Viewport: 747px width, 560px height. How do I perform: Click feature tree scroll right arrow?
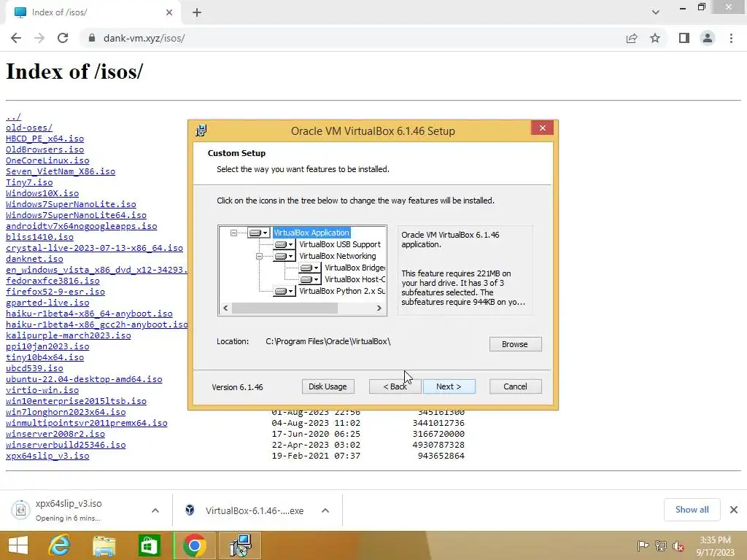pos(379,308)
